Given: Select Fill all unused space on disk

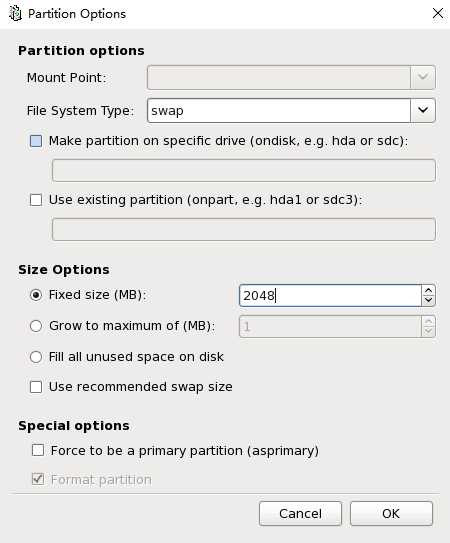Looking at the screenshot, I should point(36,357).
